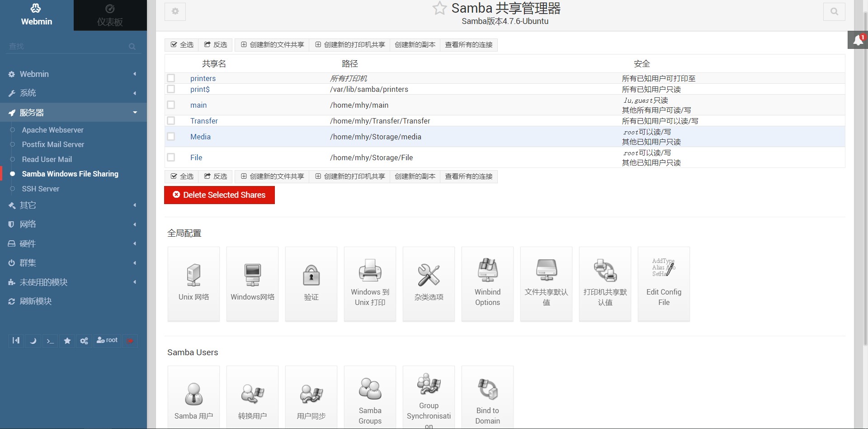
Task: Open the 打印机共享默认值 icon
Action: pyautogui.click(x=605, y=284)
